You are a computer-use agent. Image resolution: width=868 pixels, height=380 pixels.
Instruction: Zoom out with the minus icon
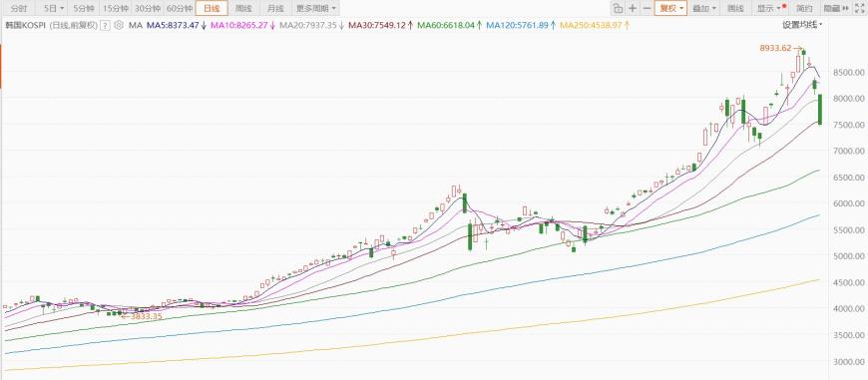(x=647, y=8)
